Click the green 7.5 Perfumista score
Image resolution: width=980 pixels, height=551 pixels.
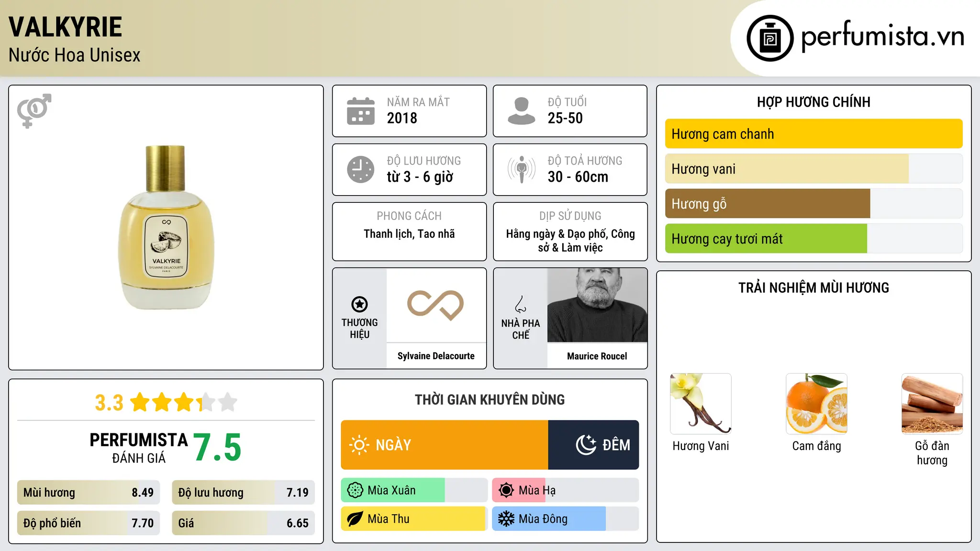(217, 448)
